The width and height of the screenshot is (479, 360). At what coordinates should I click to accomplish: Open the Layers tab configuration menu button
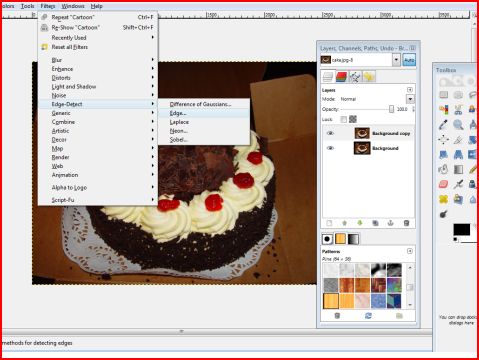click(x=410, y=90)
